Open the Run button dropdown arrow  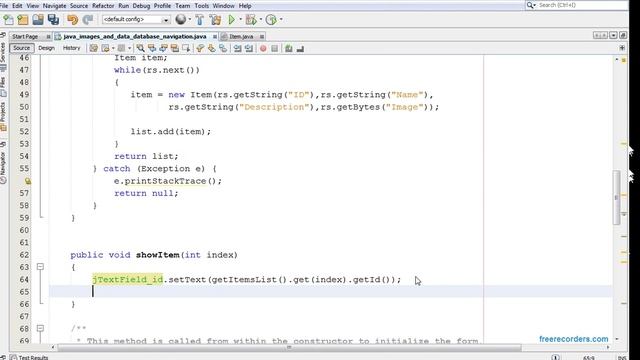pyautogui.click(x=240, y=20)
